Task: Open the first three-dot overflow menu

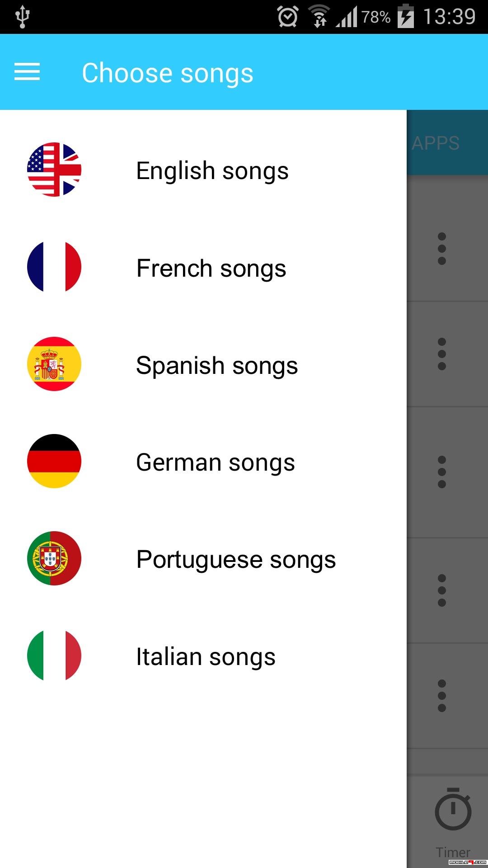Action: pyautogui.click(x=442, y=249)
